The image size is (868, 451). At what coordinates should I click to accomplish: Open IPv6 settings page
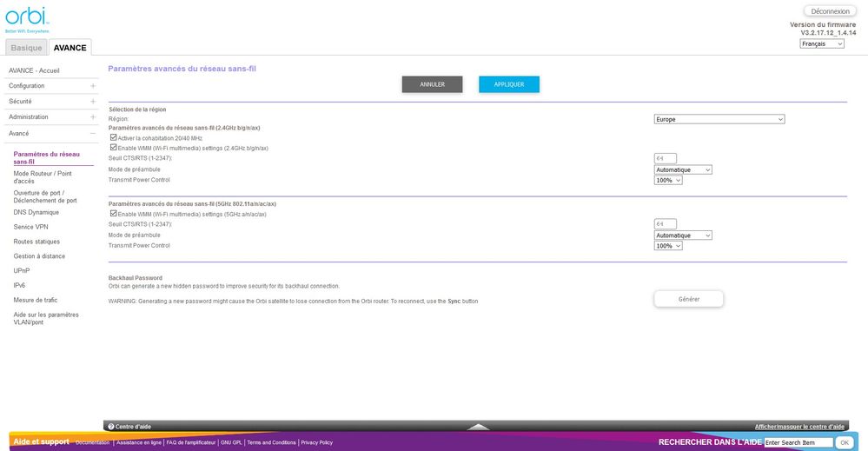point(19,285)
